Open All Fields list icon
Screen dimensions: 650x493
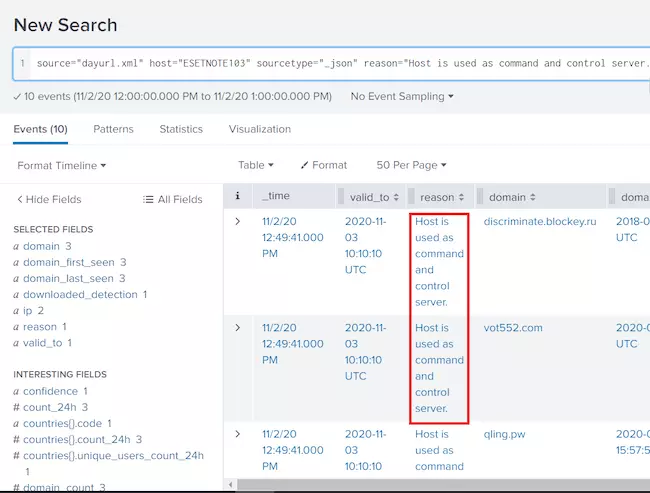pos(148,199)
